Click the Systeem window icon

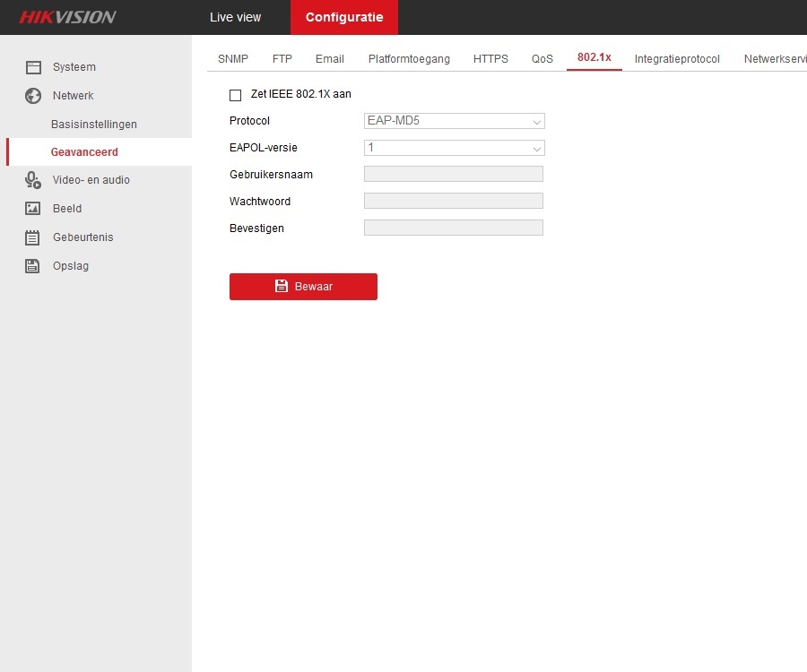33,67
